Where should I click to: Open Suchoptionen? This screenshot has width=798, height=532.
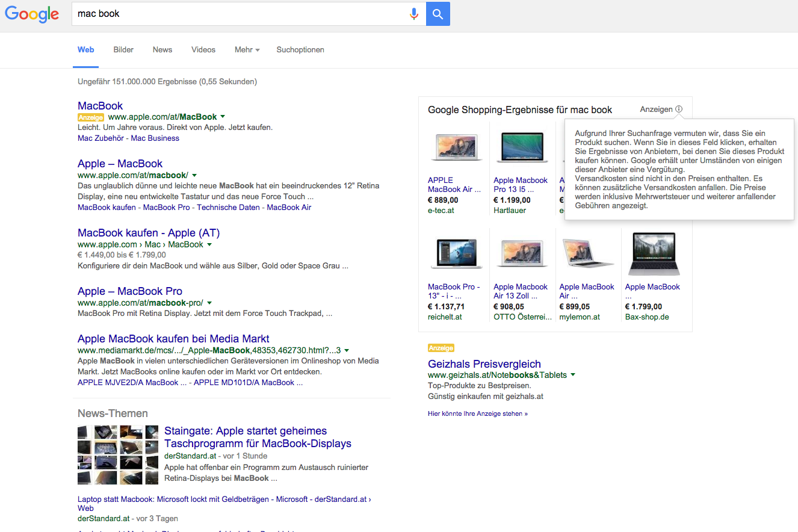pyautogui.click(x=300, y=50)
